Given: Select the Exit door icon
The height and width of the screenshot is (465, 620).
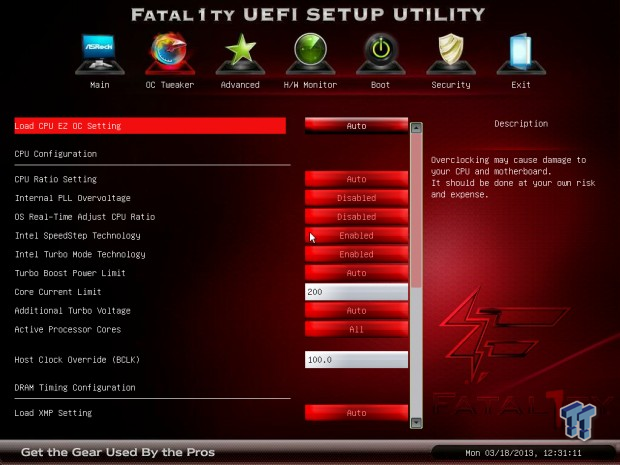Looking at the screenshot, I should tap(521, 54).
